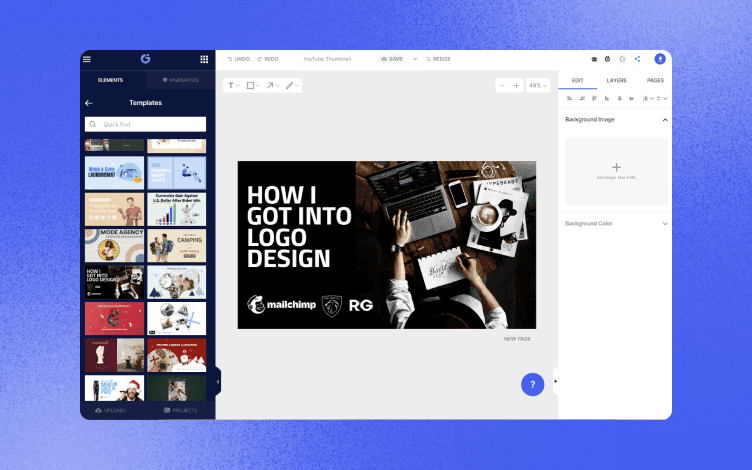Select the rectangle Shape tool
Image resolution: width=752 pixels, height=470 pixels.
click(250, 85)
